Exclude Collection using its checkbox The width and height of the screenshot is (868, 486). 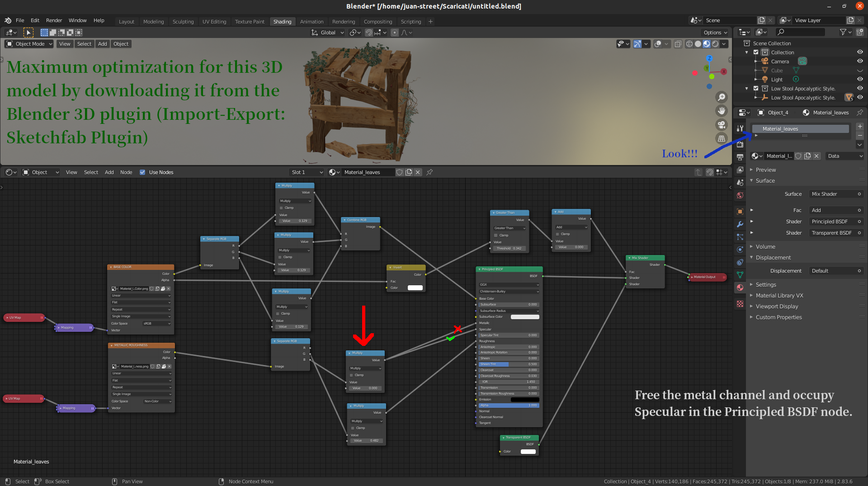tap(756, 52)
